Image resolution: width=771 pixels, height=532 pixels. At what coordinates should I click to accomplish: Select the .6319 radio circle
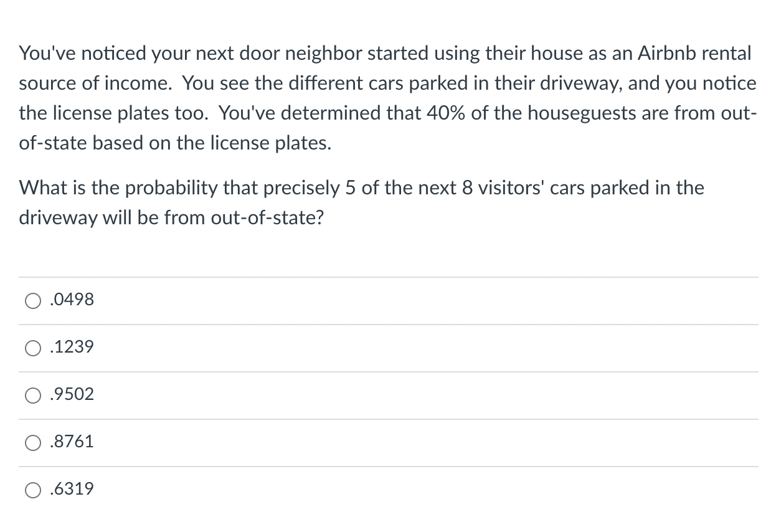tap(33, 490)
